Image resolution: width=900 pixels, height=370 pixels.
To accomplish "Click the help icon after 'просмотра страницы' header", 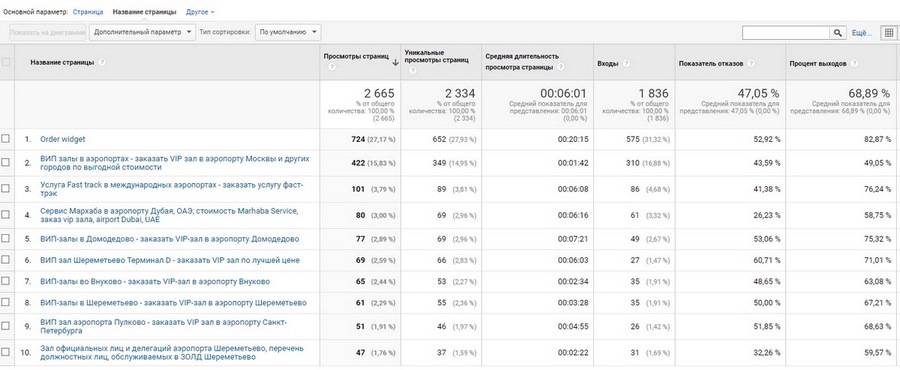I will pos(560,68).
